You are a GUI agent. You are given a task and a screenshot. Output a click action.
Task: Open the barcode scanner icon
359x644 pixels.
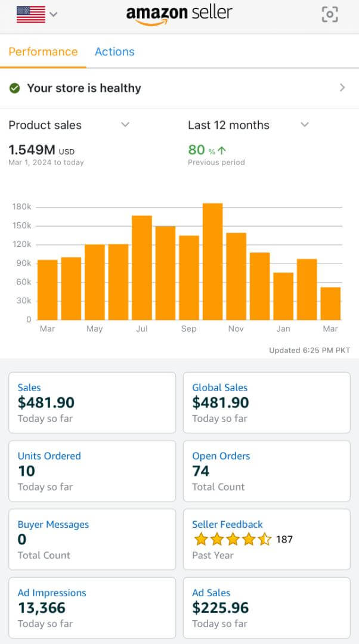(330, 14)
